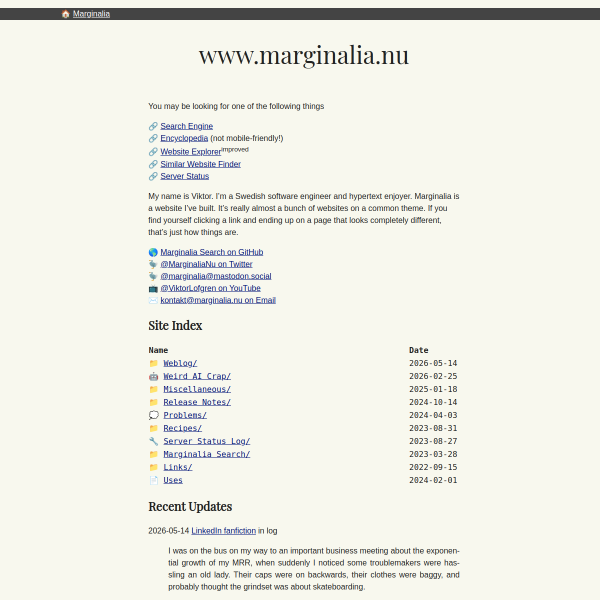This screenshot has width=600, height=600.
Task: Open kontakt@marginalia.nu email link
Action: coord(218,300)
